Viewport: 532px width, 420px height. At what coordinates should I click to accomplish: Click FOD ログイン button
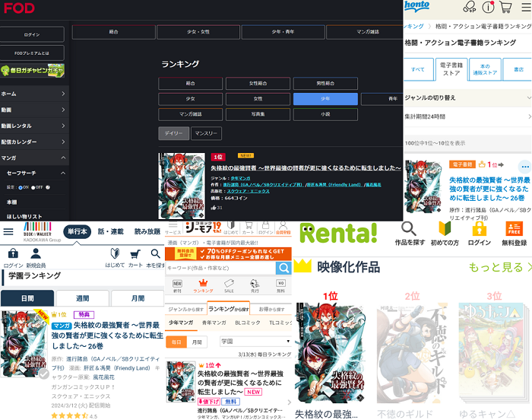click(x=32, y=34)
